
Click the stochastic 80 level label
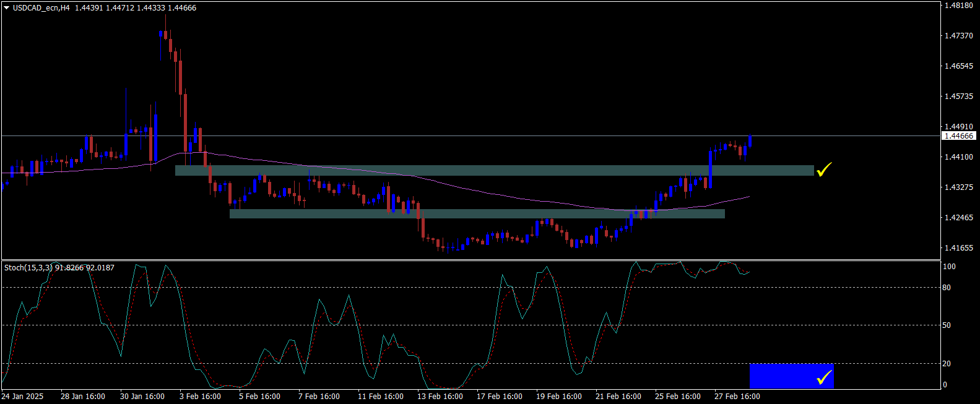pyautogui.click(x=947, y=288)
